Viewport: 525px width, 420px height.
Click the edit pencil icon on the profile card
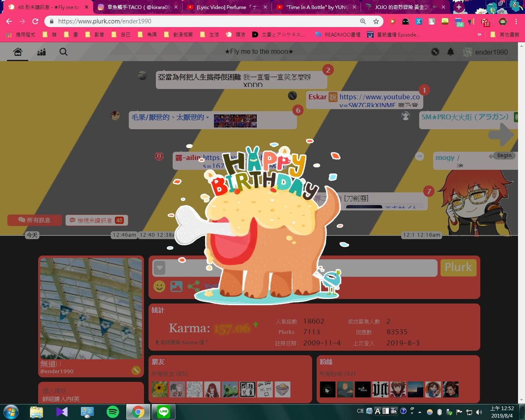[x=136, y=370]
